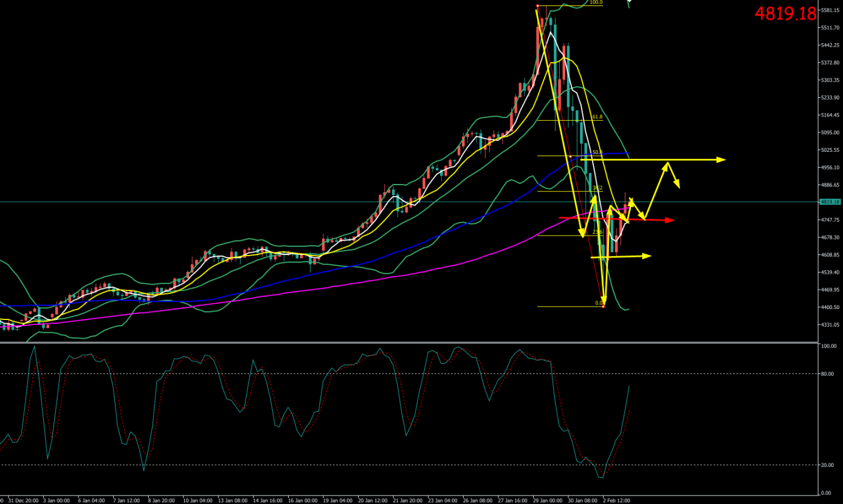Click the oscillator 80.00 level label

click(828, 374)
